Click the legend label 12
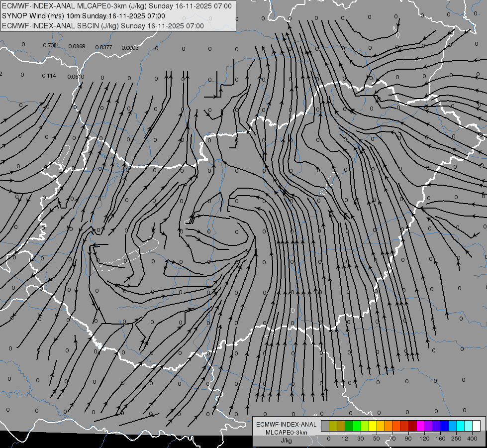 tap(345, 439)
